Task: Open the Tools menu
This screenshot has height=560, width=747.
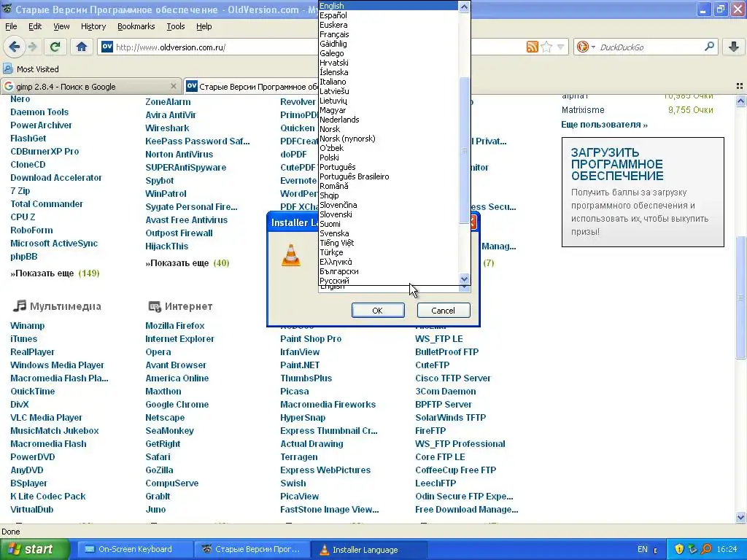Action: click(x=175, y=26)
